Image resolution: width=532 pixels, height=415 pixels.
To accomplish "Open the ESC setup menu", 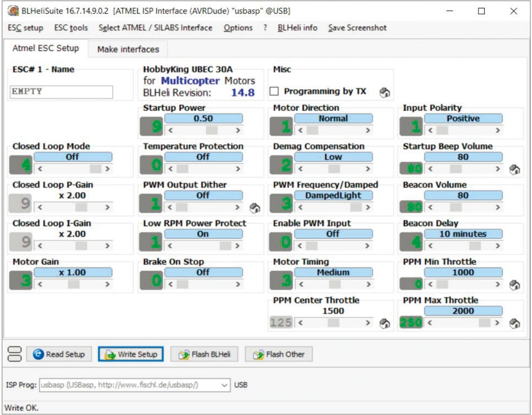I will (26, 28).
